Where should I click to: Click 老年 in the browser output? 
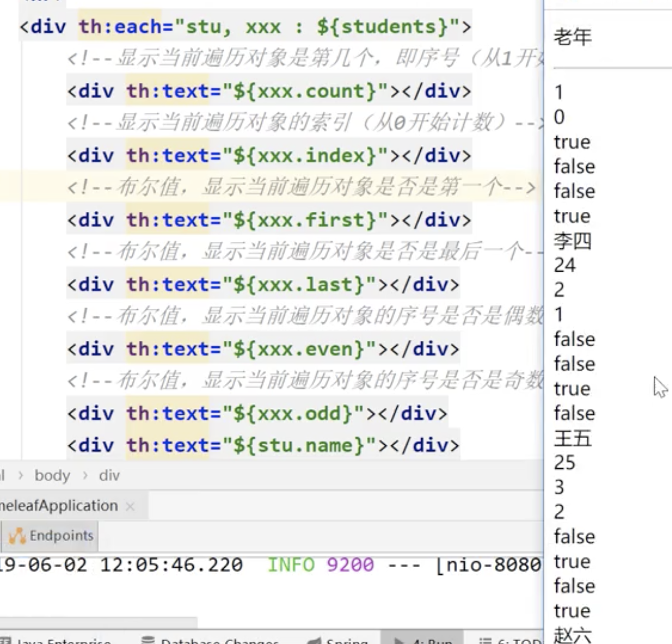[x=572, y=37]
